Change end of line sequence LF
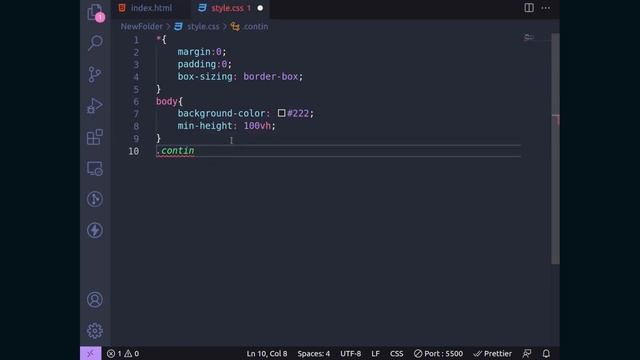 [x=376, y=353]
